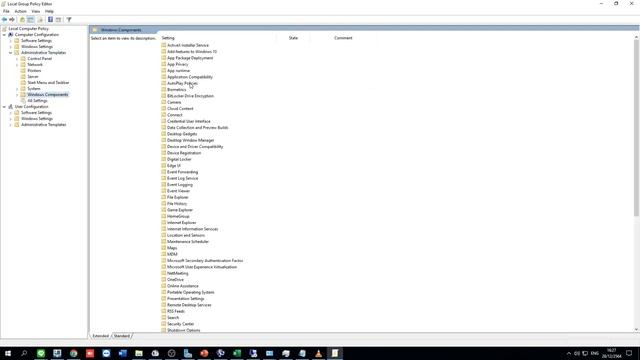Click the Back arrow in the toolbar
Screen dimensions: 640x360
pos(4,20)
